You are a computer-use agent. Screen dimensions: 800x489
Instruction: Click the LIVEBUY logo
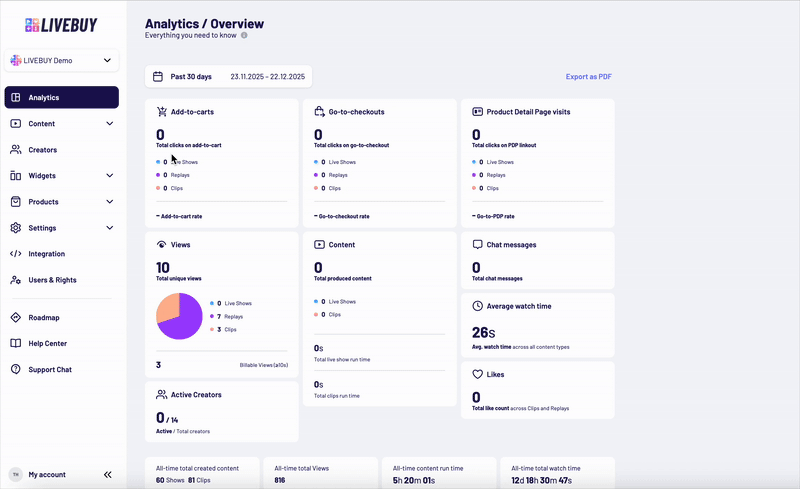[x=61, y=25]
